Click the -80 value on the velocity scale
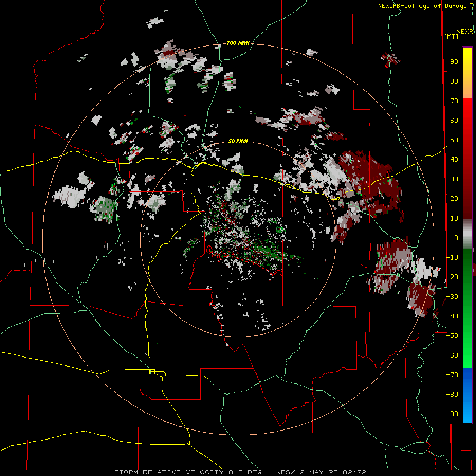This screenshot has width=476, height=476. coord(452,395)
